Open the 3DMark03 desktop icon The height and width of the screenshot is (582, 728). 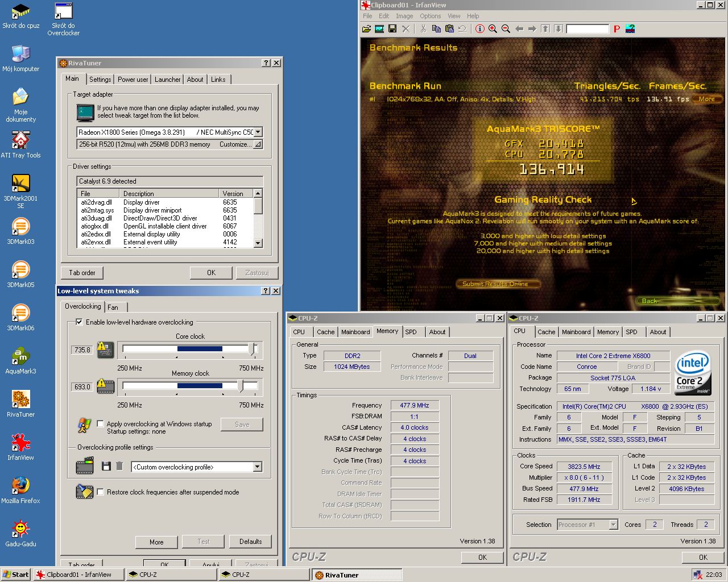pos(21,231)
